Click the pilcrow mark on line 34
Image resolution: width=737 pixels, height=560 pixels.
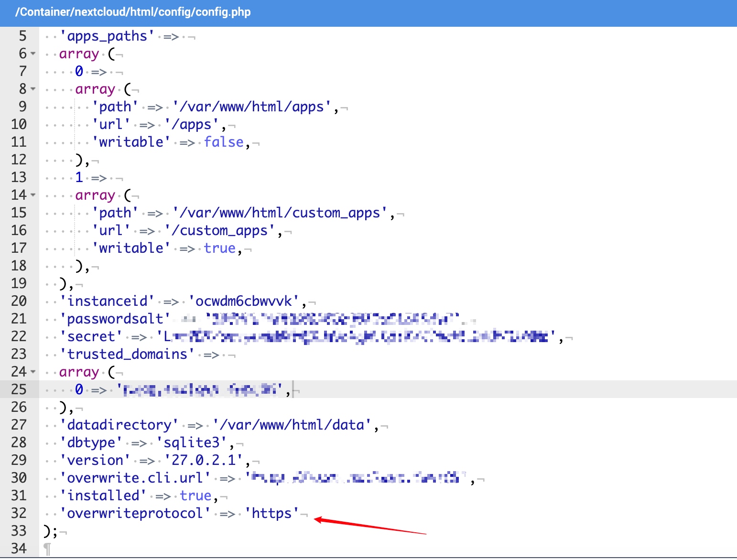[47, 549]
